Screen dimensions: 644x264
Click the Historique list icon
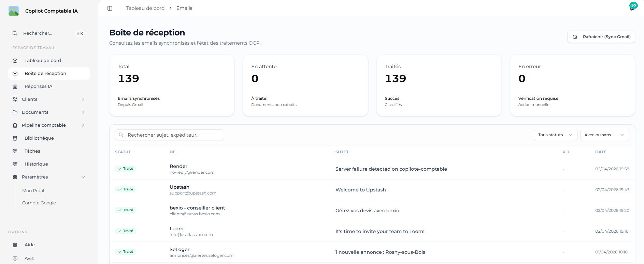[x=15, y=164]
